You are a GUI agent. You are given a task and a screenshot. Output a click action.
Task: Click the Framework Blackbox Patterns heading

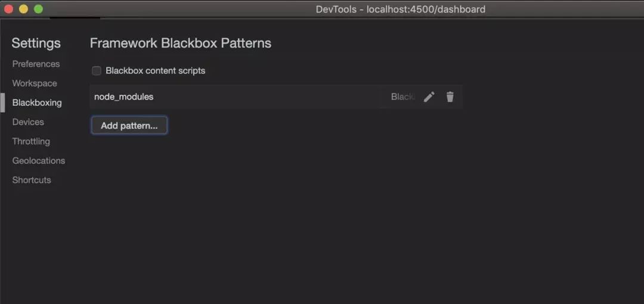[x=181, y=43]
